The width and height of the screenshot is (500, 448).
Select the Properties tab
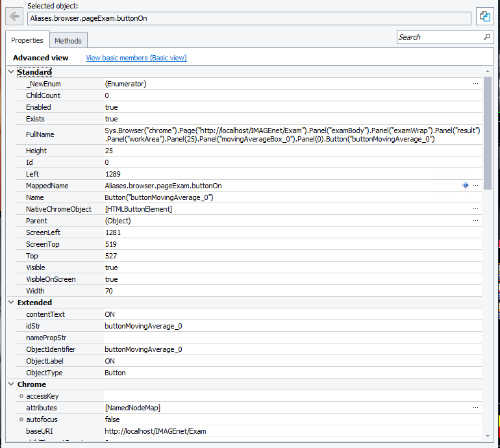[27, 40]
